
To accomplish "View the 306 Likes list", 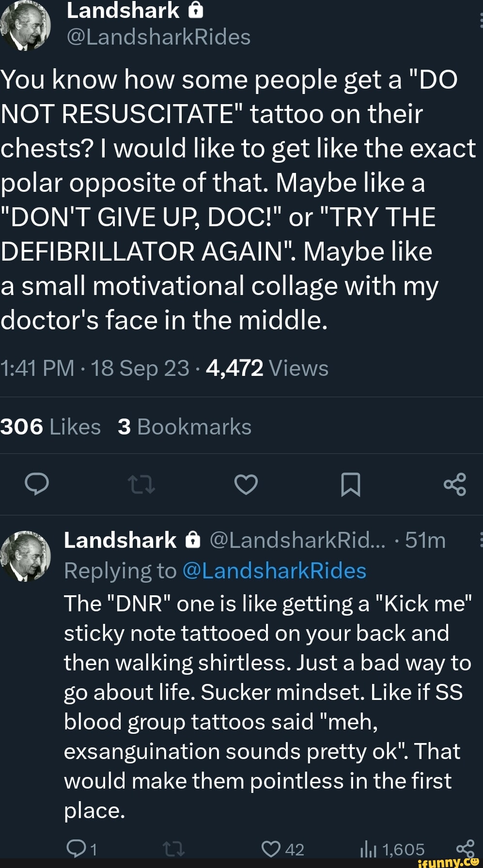I will click(50, 427).
